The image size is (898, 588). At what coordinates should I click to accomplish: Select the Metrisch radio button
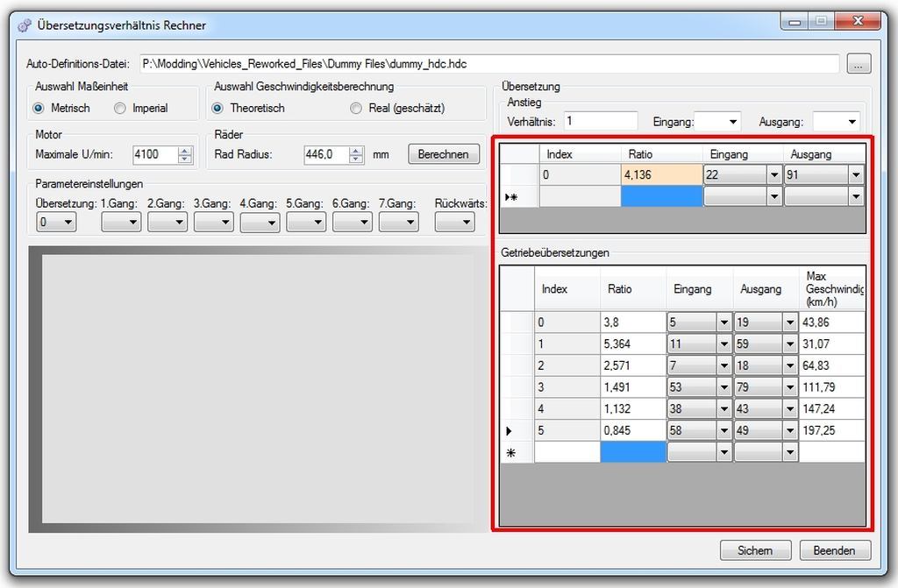pyautogui.click(x=39, y=108)
